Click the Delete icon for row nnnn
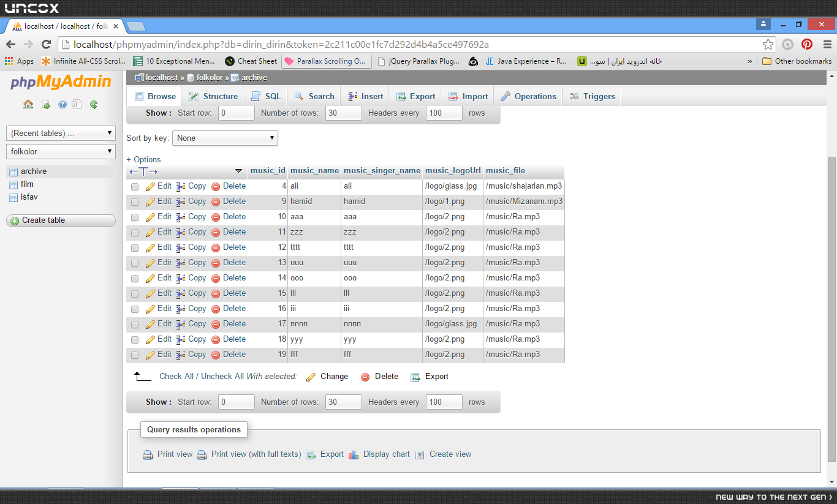837x504 pixels. (x=216, y=324)
